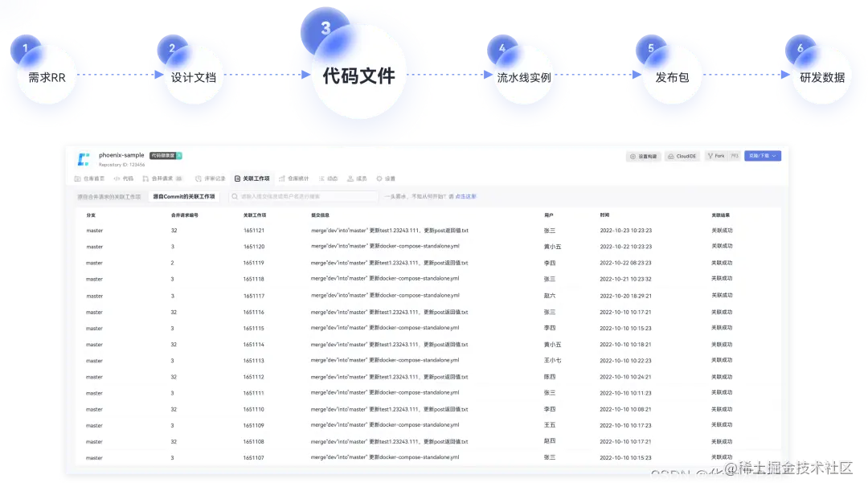
Task: Open the 成员 tab
Action: (357, 178)
